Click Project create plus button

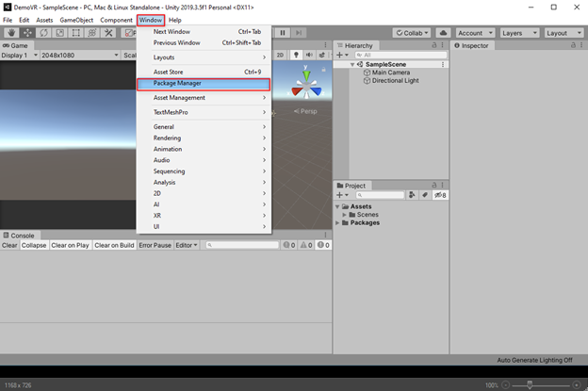342,195
